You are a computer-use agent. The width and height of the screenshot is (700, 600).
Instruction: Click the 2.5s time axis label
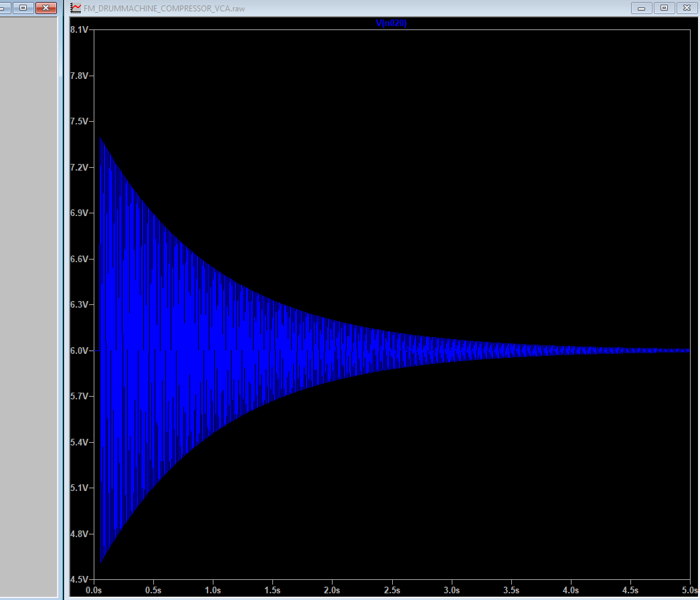coord(392,590)
